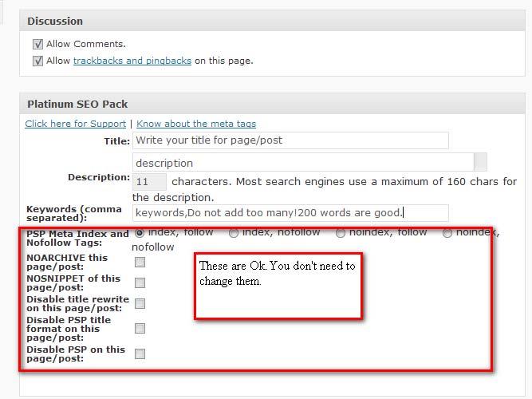Screen dimensions: 532x399
Task: Choose the 'index, nofollow' radio option
Action: point(233,233)
